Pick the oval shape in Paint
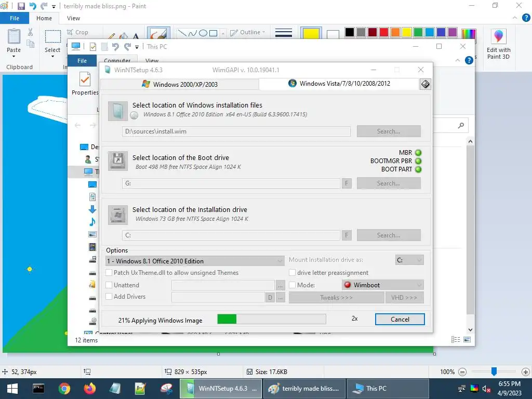This screenshot has width=532, height=399. (203, 33)
